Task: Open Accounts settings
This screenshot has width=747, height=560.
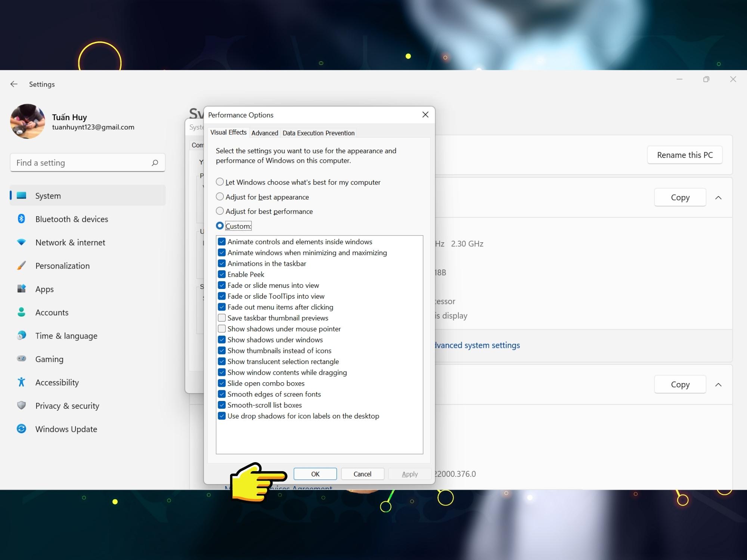Action: coord(87,312)
